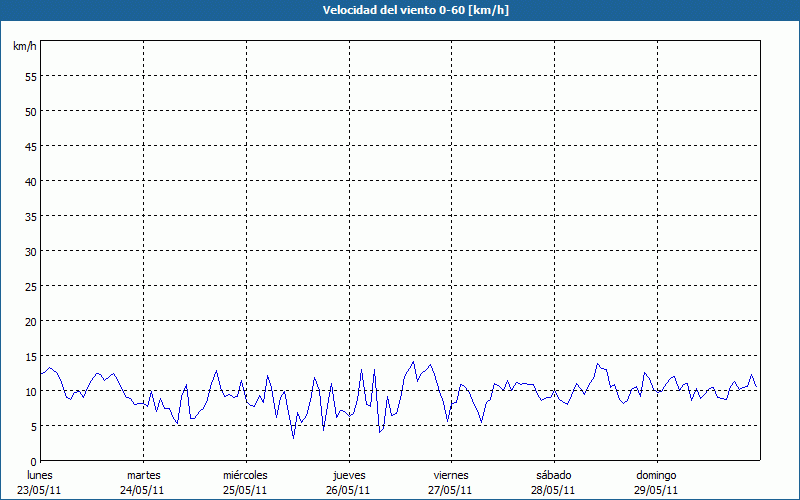Select the 55 y-axis label

(x=30, y=76)
